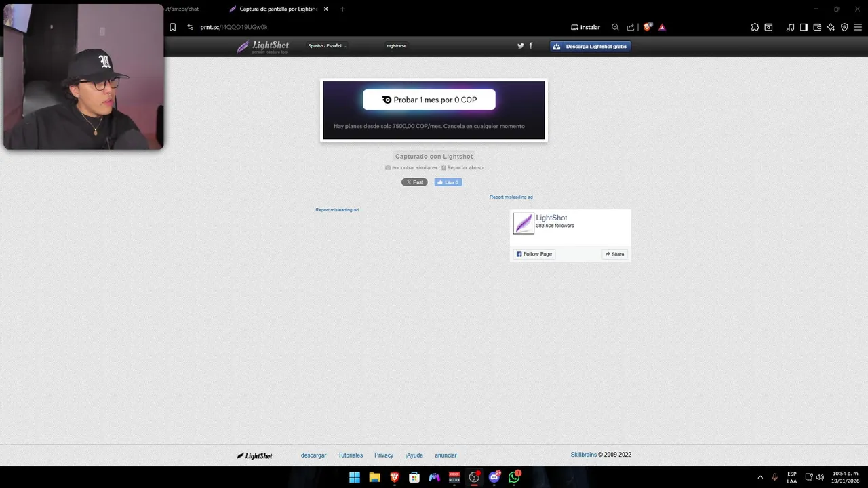The image size is (868, 488).
Task: Open File Explorer from the taskbar
Action: [374, 477]
